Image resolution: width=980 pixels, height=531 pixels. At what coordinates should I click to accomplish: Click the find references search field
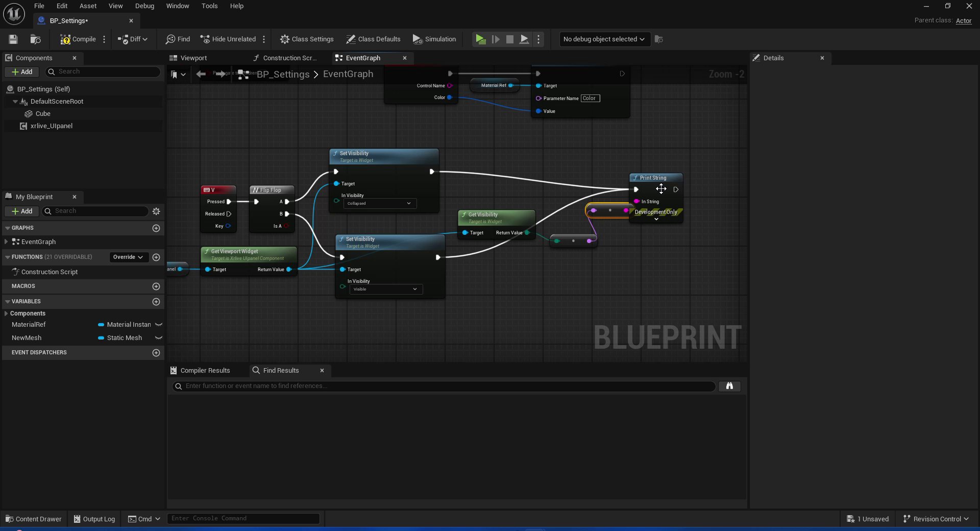coord(444,387)
